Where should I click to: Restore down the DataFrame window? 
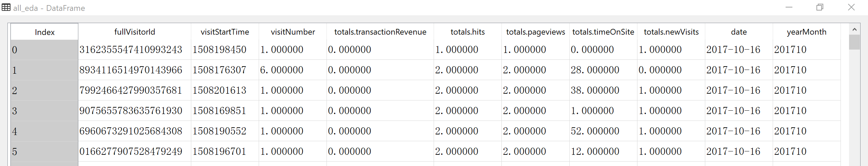[820, 7]
